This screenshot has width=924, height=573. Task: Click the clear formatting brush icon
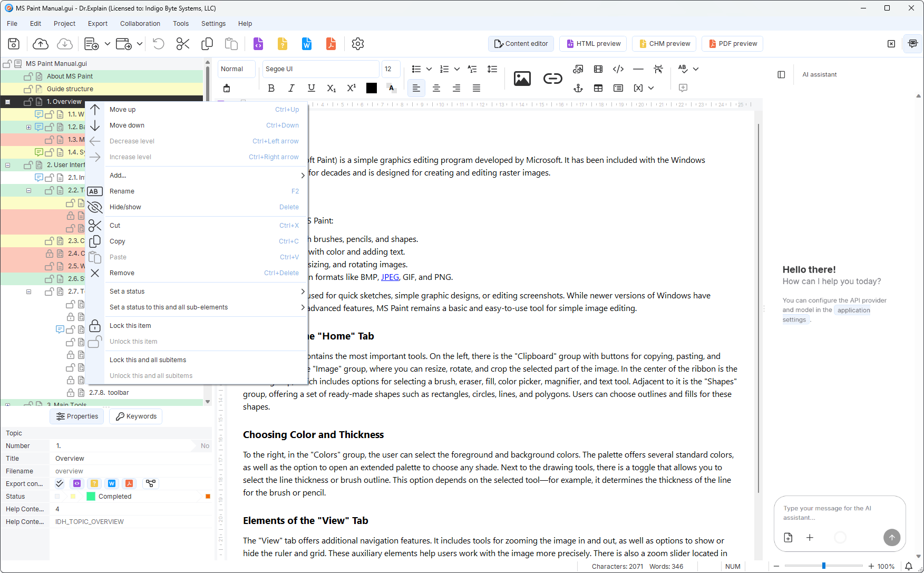(x=227, y=88)
